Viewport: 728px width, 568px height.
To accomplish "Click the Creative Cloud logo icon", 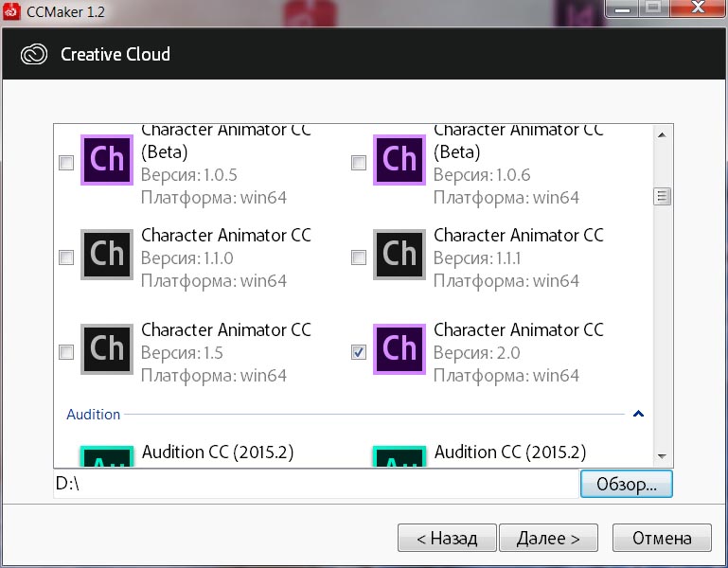I will (34, 54).
